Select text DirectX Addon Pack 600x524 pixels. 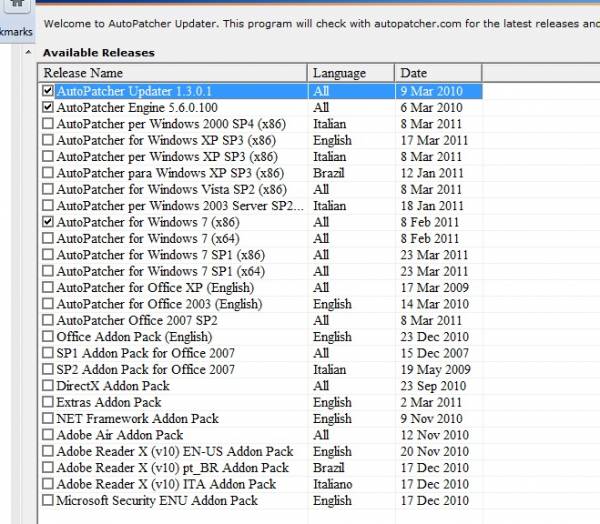tap(113, 386)
